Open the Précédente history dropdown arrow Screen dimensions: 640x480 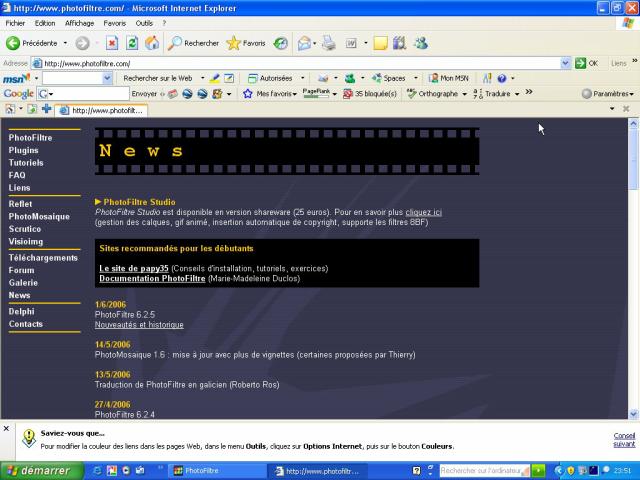[x=65, y=43]
